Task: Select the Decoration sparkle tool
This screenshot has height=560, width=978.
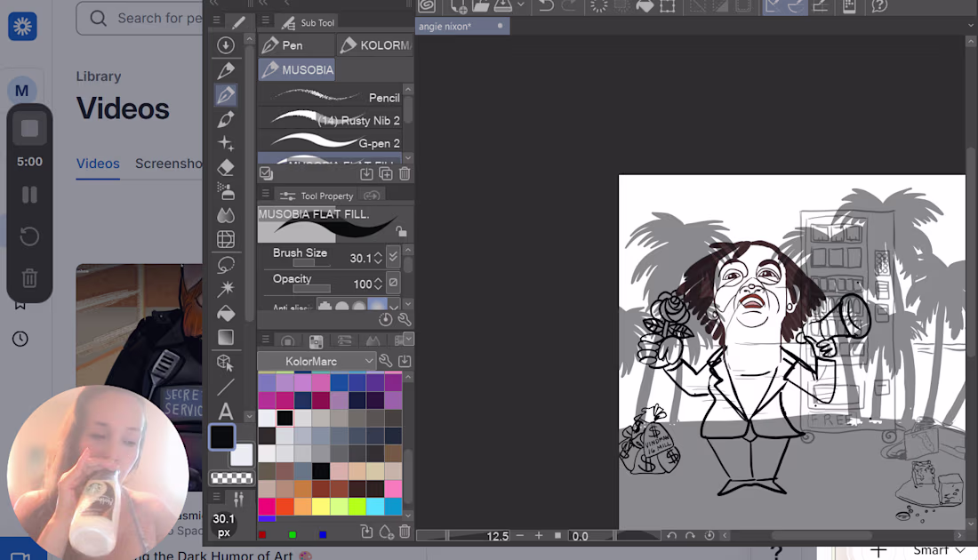Action: coord(226,143)
